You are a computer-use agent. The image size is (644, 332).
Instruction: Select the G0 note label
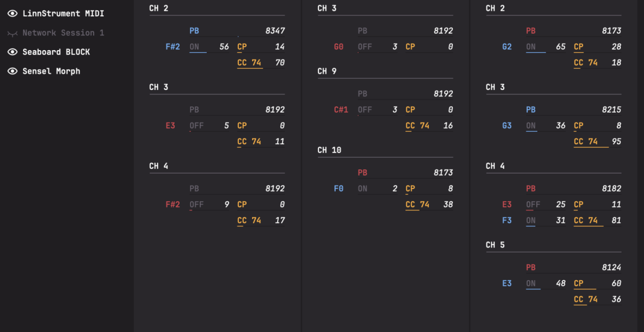(339, 47)
